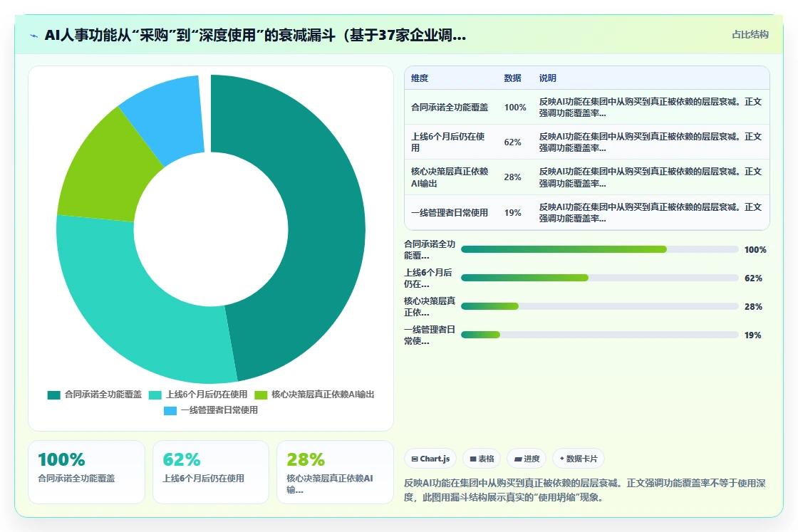Click the 数据卡片 tag chip

579,459
